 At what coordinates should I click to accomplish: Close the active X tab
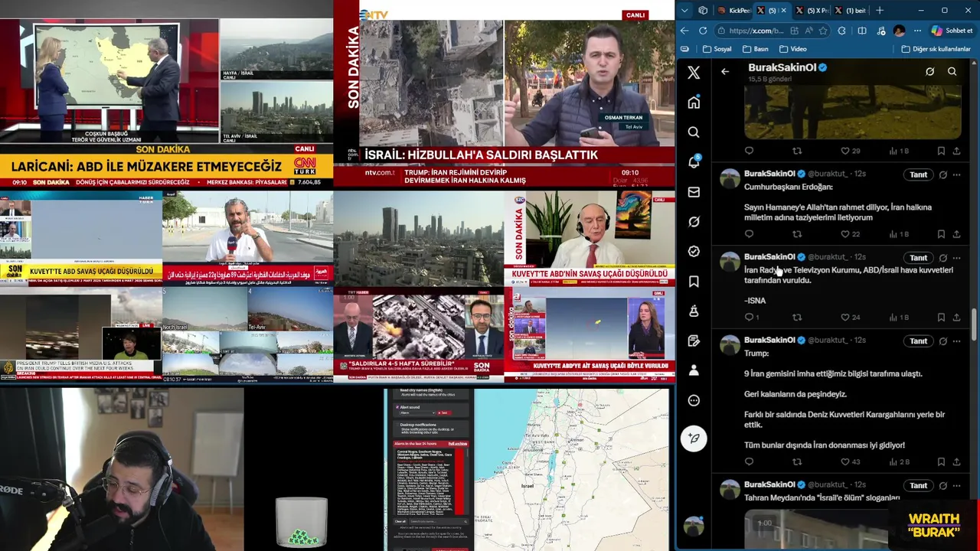pyautogui.click(x=784, y=10)
